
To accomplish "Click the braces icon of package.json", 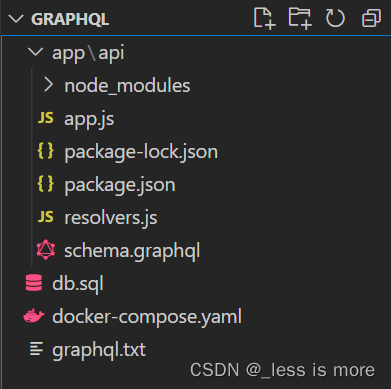I will pyautogui.click(x=46, y=184).
